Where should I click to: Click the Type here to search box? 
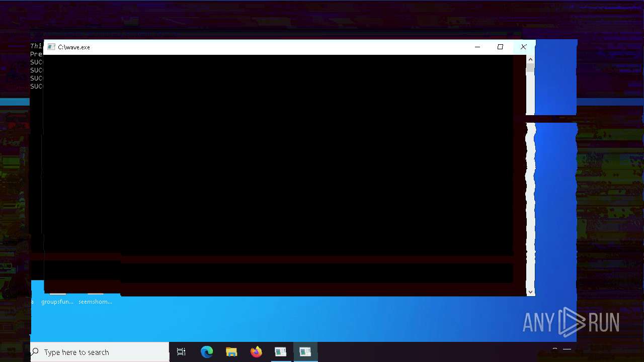100,352
